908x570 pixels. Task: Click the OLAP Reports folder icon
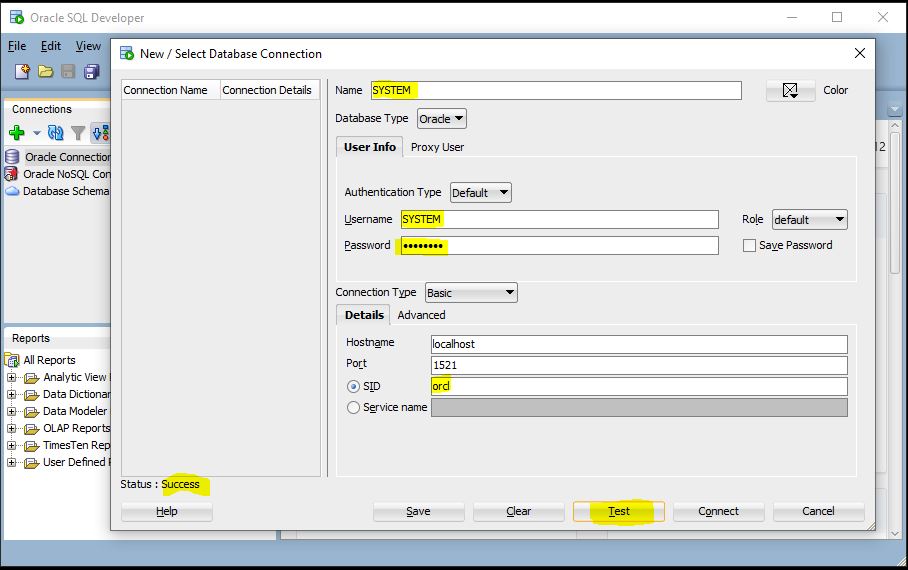pyautogui.click(x=31, y=429)
